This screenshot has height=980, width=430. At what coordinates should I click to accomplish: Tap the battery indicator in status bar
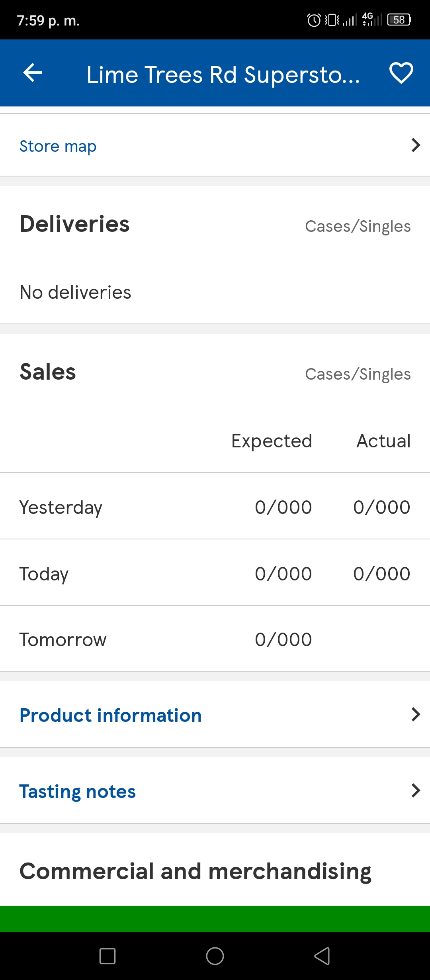pos(399,20)
